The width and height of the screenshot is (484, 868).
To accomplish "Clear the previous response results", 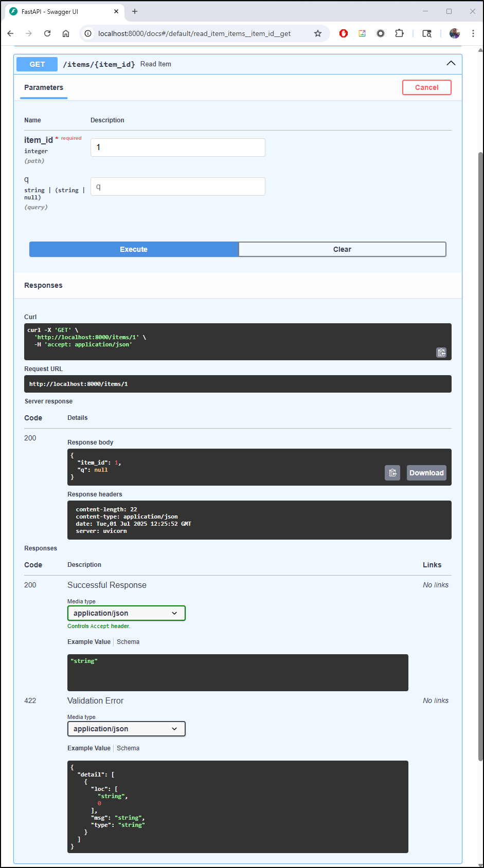I will [342, 249].
